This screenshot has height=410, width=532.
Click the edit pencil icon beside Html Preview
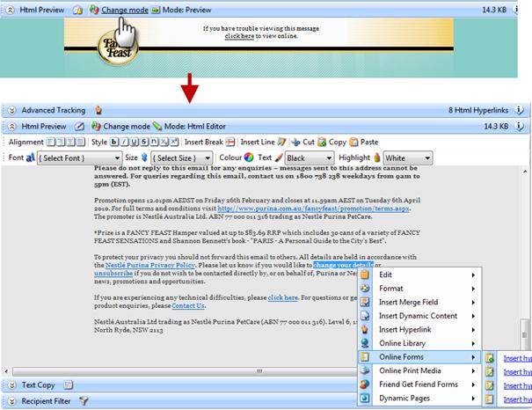click(79, 127)
